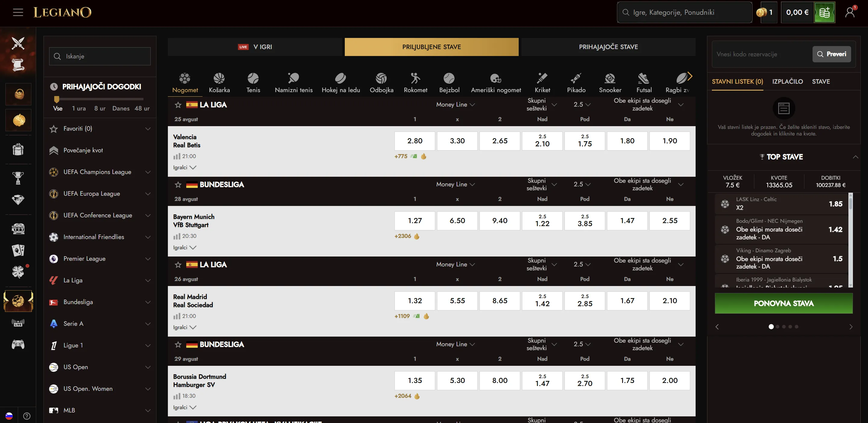Select odds 1.27 for Bayern Munich win

(x=415, y=221)
